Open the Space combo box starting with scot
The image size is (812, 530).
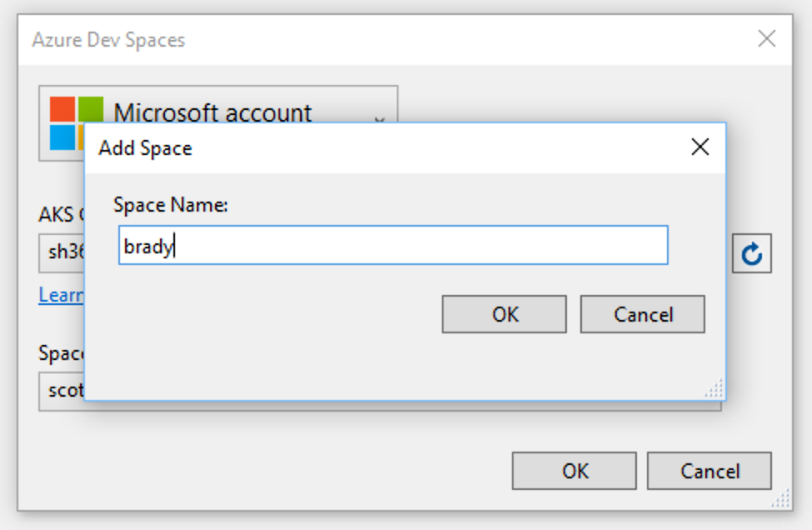pyautogui.click(x=62, y=392)
